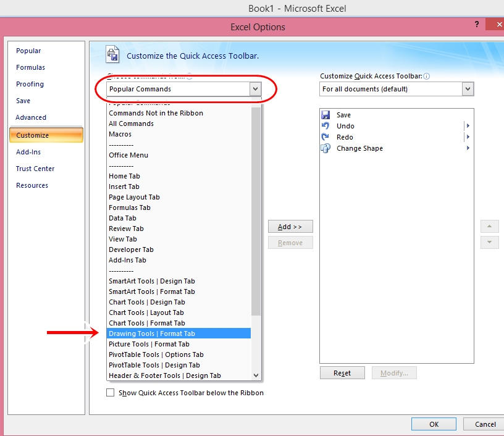Select View Tab option
The image size is (504, 436).
click(x=178, y=239)
